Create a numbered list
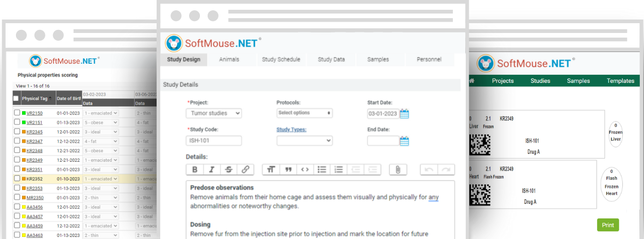The width and height of the screenshot is (644, 239). (x=338, y=169)
